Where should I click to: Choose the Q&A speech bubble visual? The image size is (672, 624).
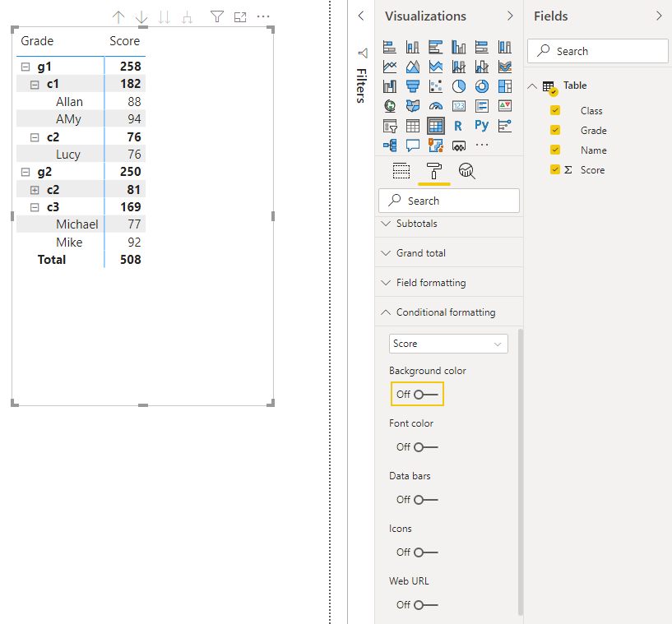click(x=413, y=146)
